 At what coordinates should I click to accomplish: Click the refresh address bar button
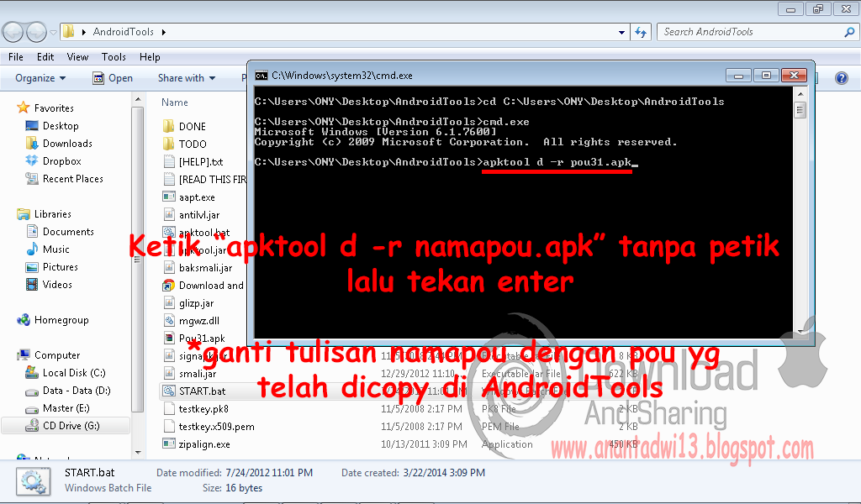[x=640, y=33]
